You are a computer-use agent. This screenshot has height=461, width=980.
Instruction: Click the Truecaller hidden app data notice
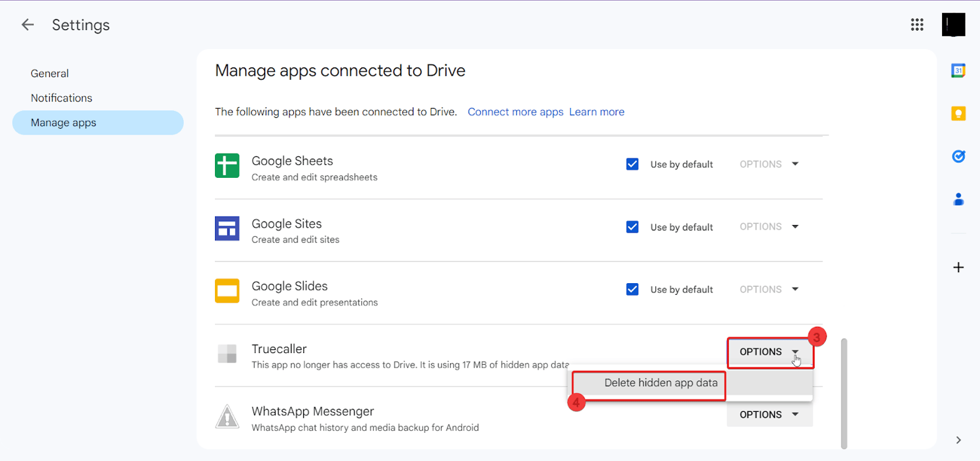tap(410, 365)
